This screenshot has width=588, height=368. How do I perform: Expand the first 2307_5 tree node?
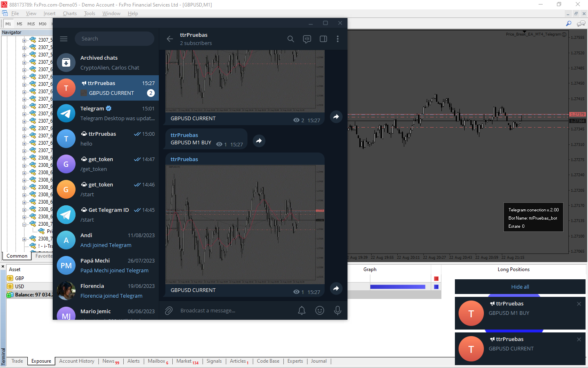pyautogui.click(x=24, y=40)
